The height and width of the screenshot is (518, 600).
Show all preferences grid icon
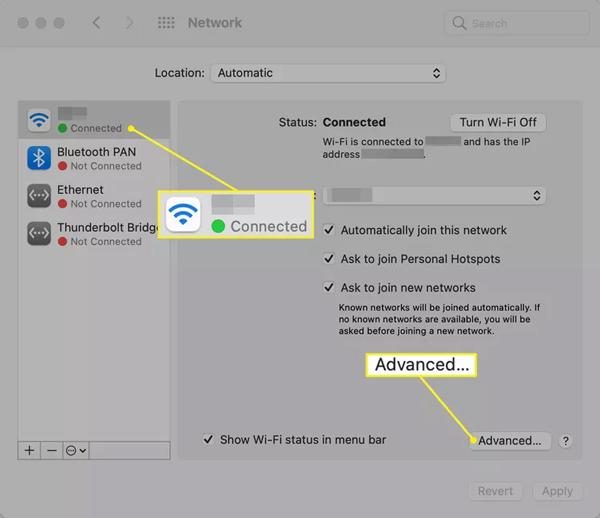(166, 23)
